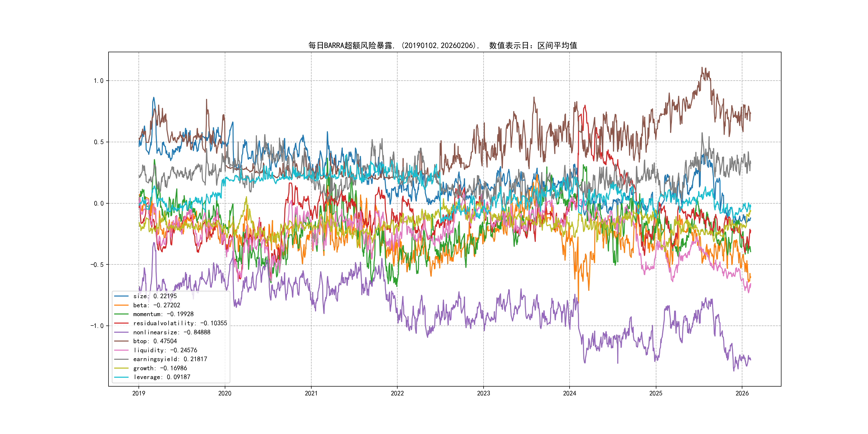Click the 1.0 y-axis tick label
This screenshot has height=434, width=868.
coord(98,81)
